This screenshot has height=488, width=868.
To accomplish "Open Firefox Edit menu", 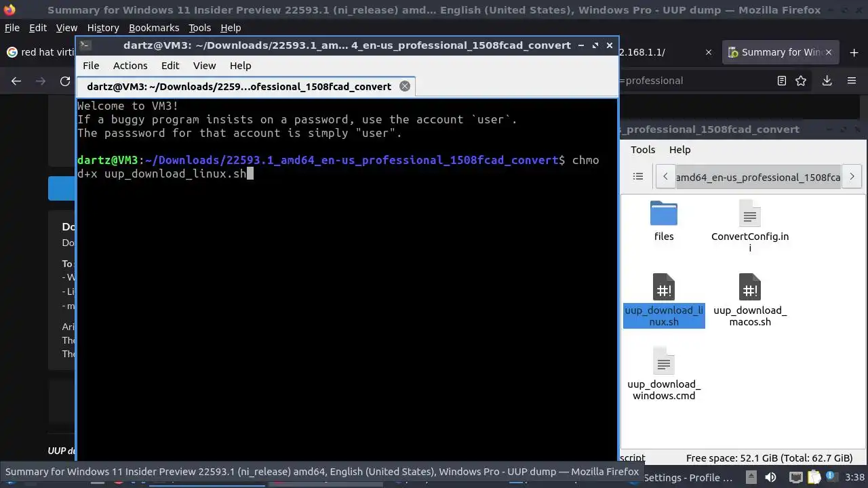I will [x=38, y=28].
